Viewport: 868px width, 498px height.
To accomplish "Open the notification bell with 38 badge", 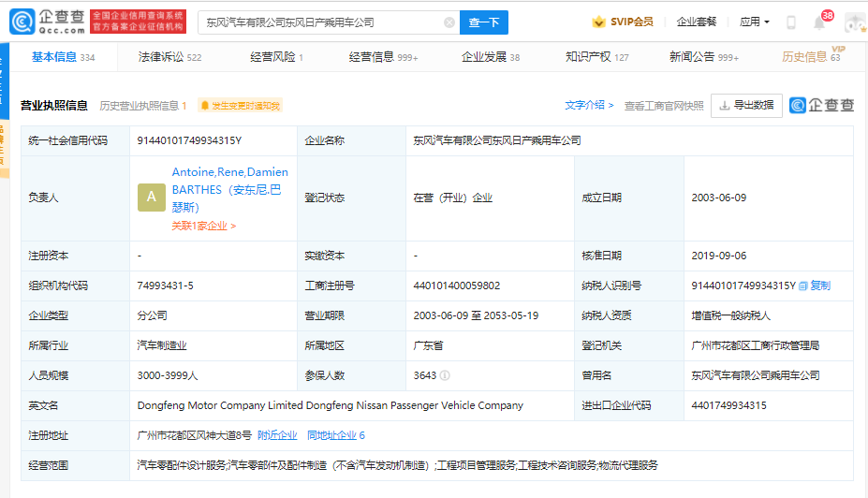I will pyautogui.click(x=820, y=22).
